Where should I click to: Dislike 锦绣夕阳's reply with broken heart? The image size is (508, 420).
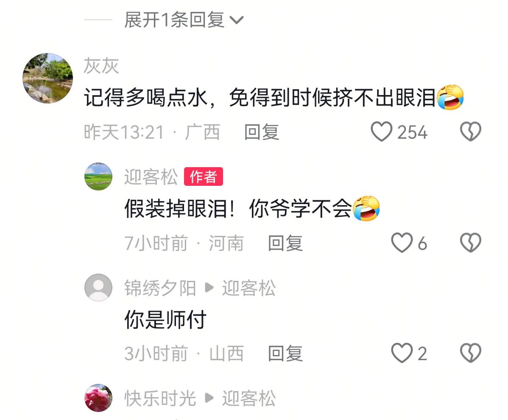(470, 353)
